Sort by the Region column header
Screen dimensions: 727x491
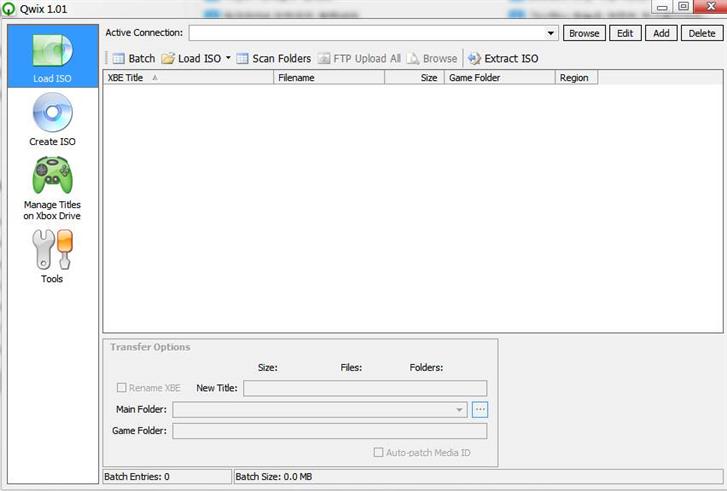coord(576,77)
